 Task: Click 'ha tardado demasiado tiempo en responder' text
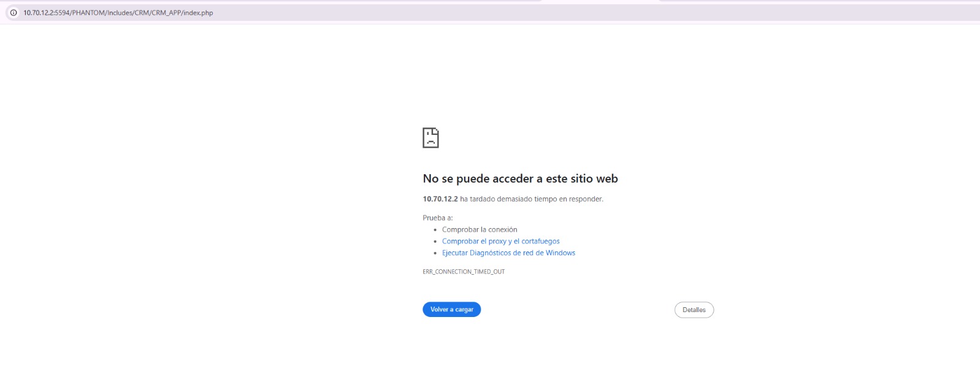(532, 199)
